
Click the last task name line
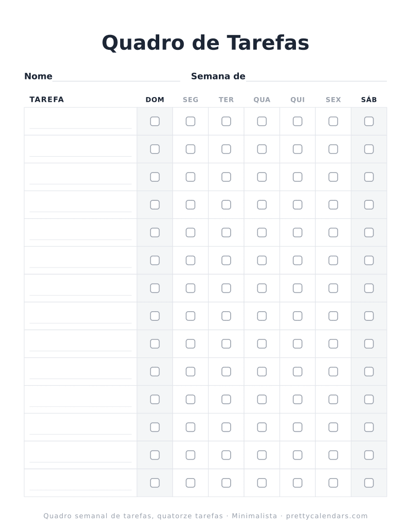(81, 485)
